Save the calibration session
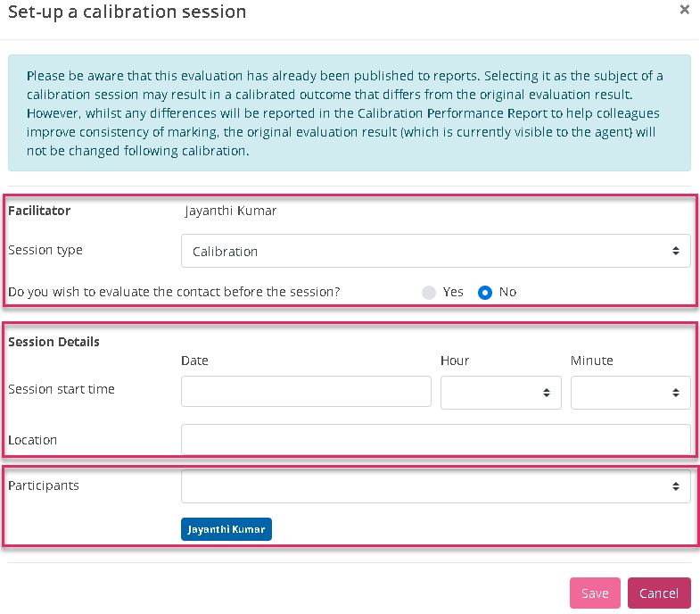Image resolution: width=700 pixels, height=614 pixels. [x=595, y=593]
